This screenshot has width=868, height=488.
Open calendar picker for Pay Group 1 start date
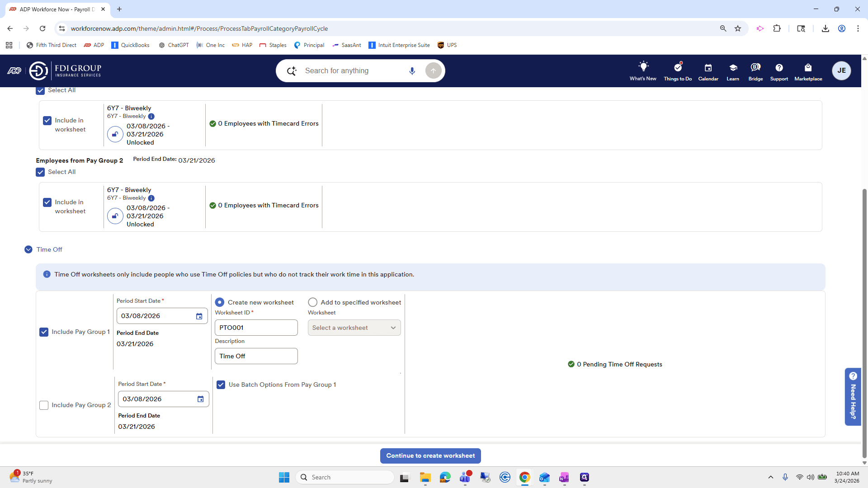(199, 316)
